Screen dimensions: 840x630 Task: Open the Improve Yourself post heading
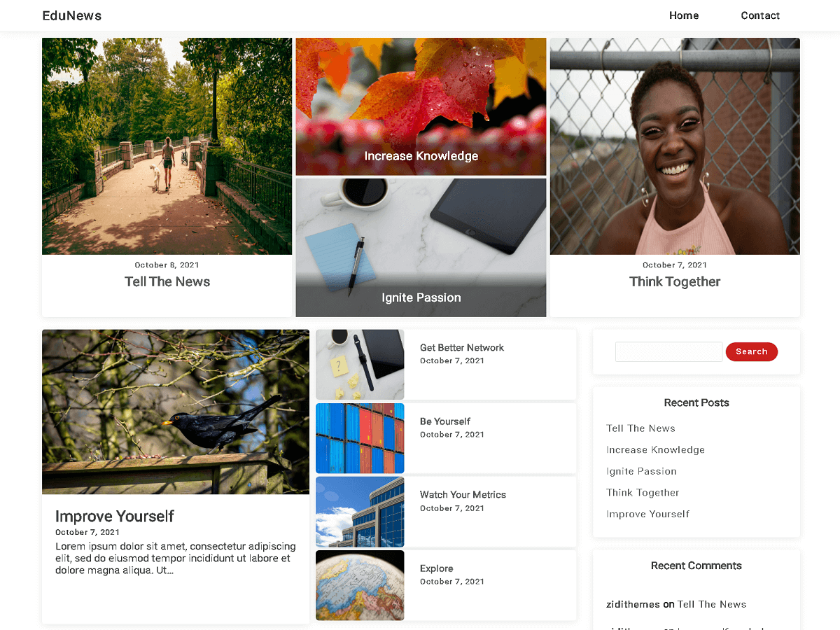point(114,516)
